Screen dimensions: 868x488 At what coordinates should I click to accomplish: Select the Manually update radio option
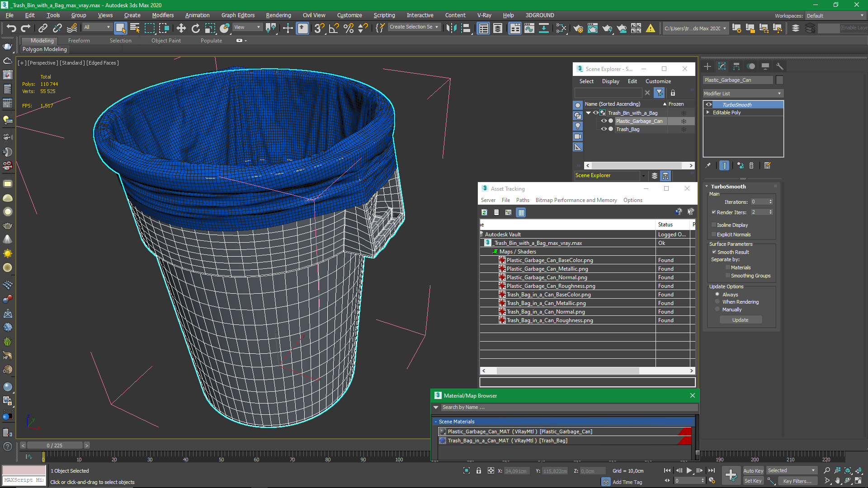[717, 310]
